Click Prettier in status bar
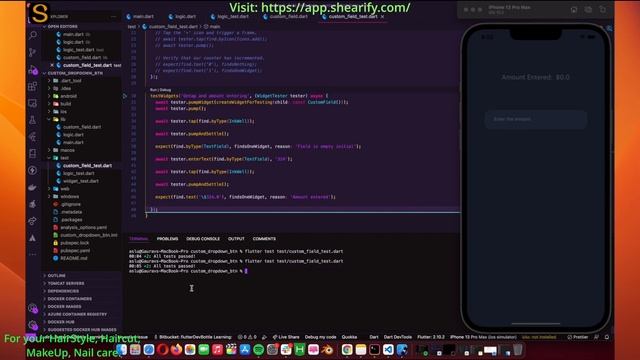Viewport: 640px width, 360px height. [578, 337]
